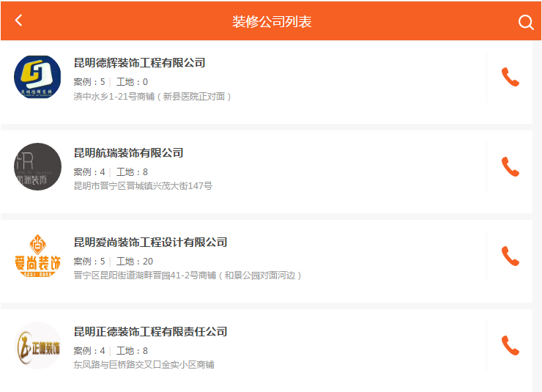Select 案例：4 under 昆明正德装饰
This screenshot has height=392, width=542.
(x=89, y=351)
